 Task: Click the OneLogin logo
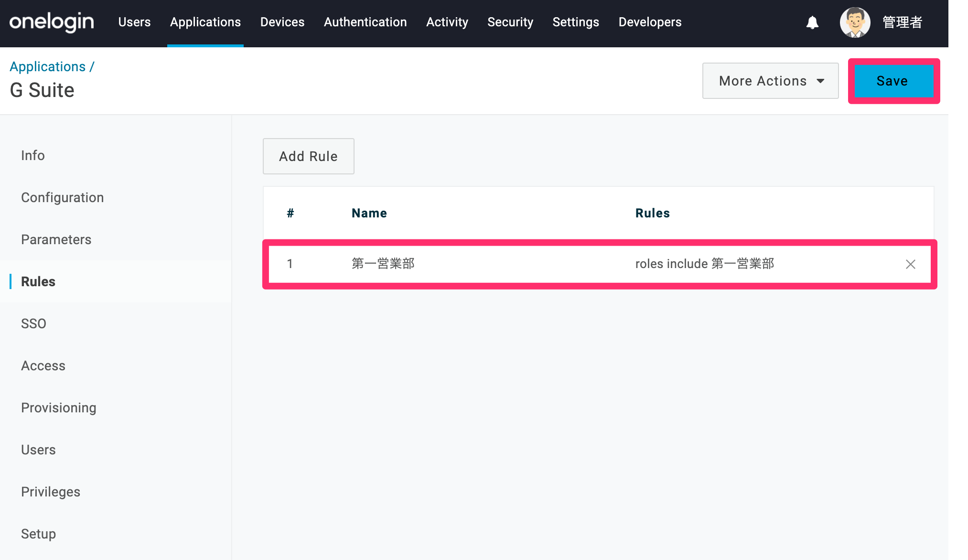click(52, 22)
